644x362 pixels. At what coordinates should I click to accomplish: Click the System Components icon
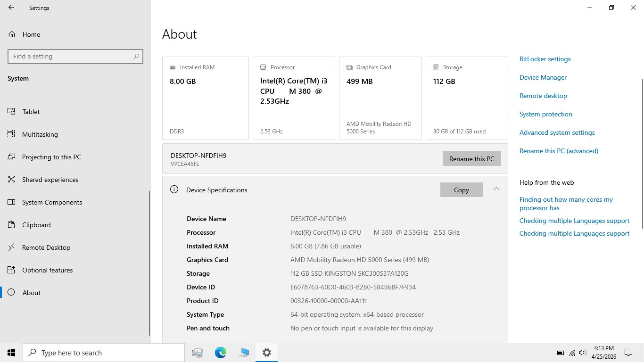[x=11, y=202]
